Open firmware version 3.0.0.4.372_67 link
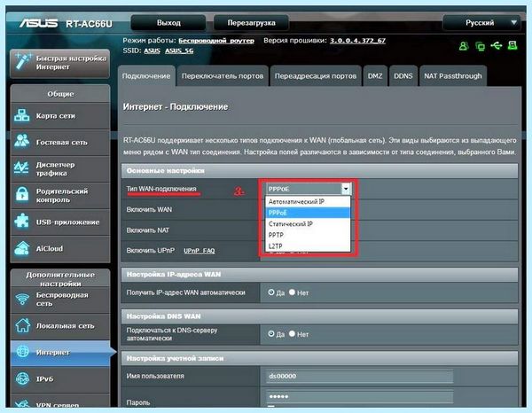The width and height of the screenshot is (532, 413). 357,41
